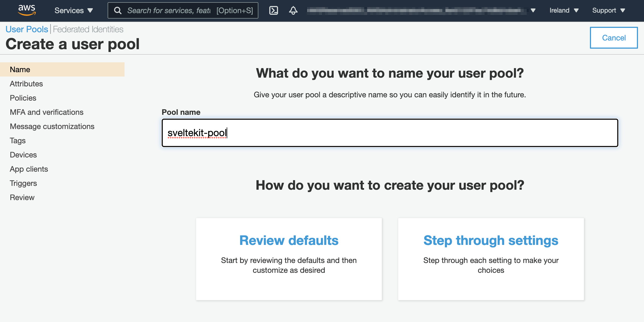Screen dimensions: 644x322
Task: Click the CloudShell terminal icon
Action: [274, 10]
